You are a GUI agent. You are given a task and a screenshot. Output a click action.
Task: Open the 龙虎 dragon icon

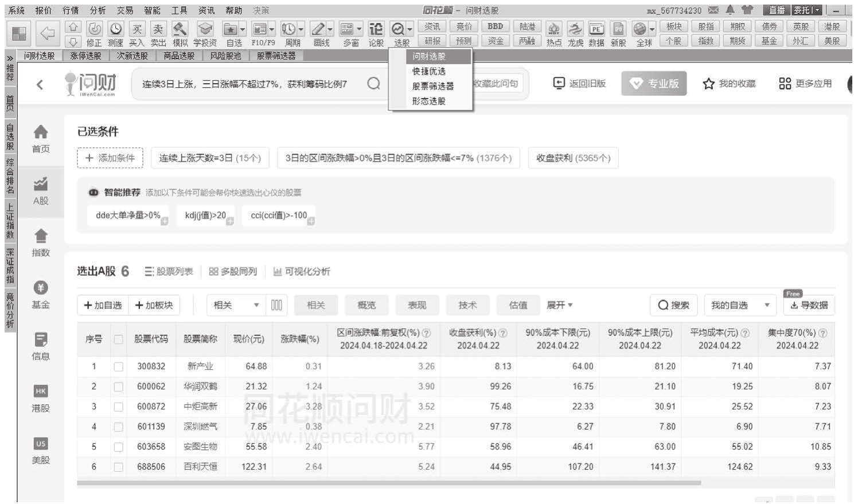[575, 29]
